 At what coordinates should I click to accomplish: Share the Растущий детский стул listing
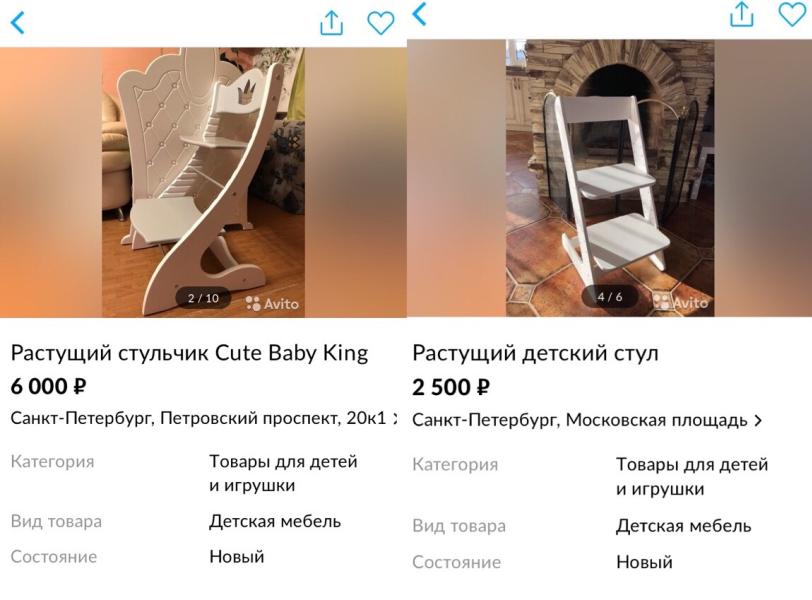tap(742, 14)
